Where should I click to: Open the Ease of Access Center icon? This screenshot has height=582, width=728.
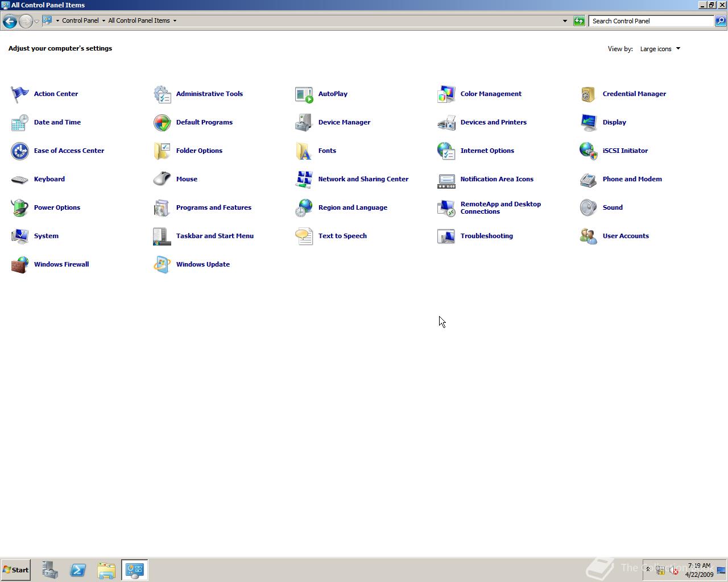(20, 151)
